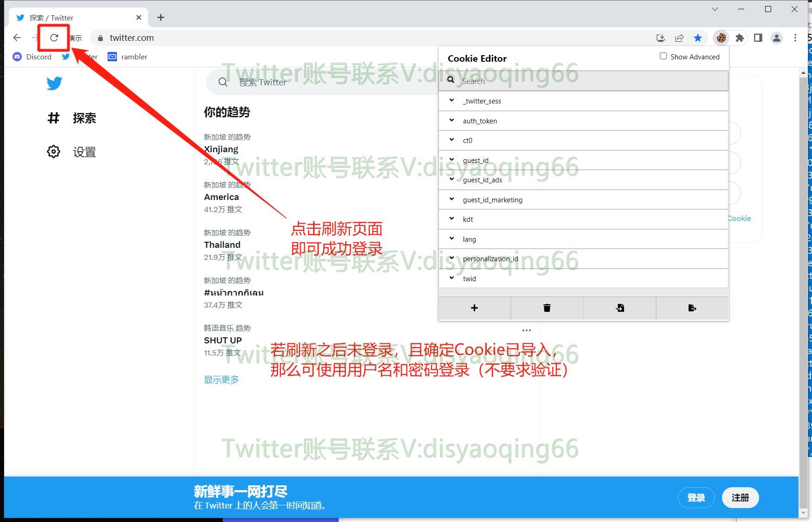The image size is (812, 522).
Task: Click the 登录 login button
Action: click(696, 498)
